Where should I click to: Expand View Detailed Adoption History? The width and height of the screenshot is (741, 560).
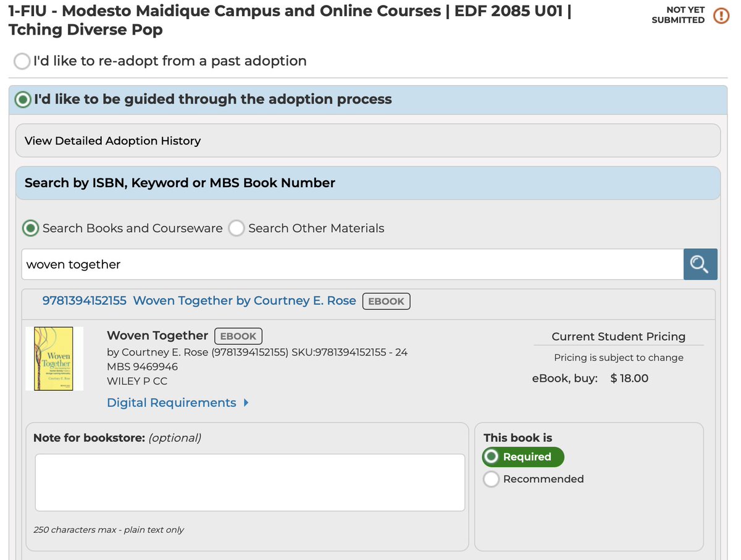368,141
